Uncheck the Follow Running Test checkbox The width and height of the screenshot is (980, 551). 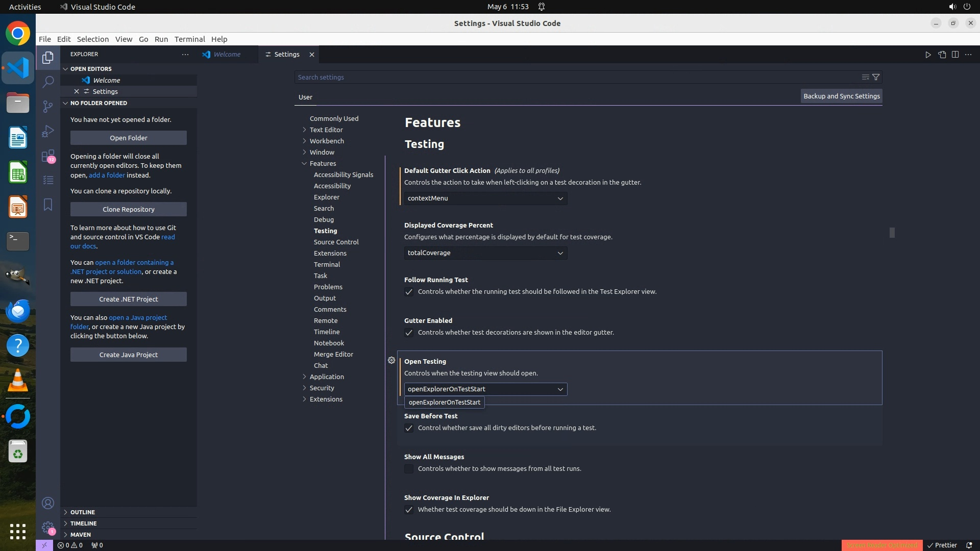point(409,292)
